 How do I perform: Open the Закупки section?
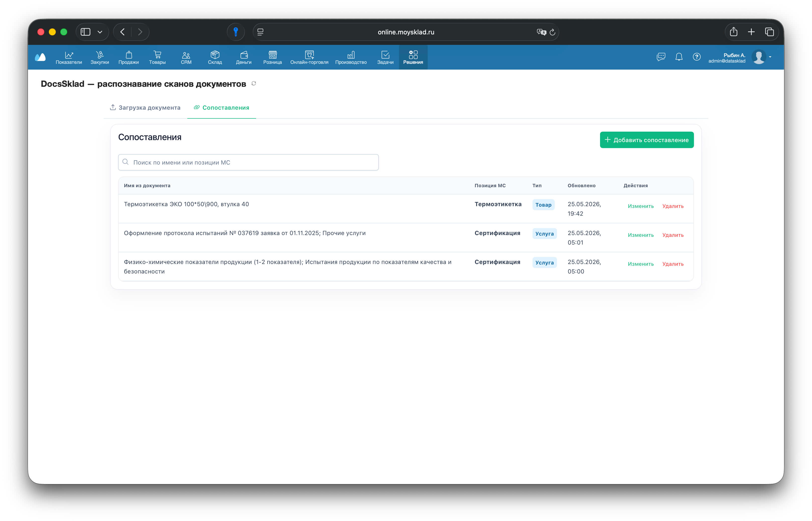pos(100,58)
